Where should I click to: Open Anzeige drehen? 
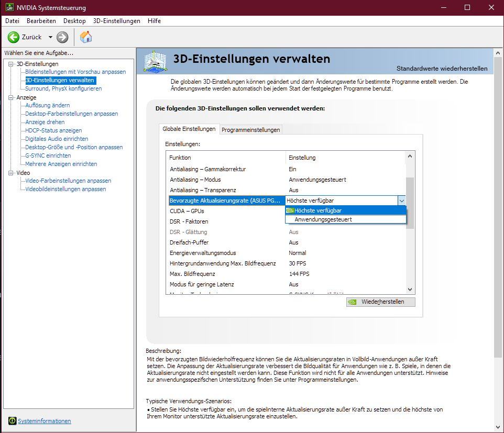tap(45, 122)
